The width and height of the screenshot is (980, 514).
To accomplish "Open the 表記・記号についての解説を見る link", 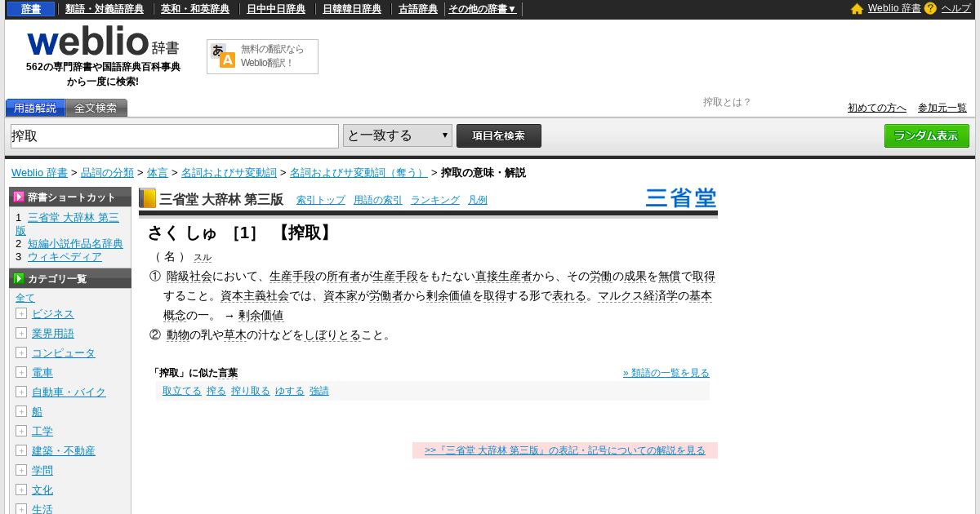I will click(x=565, y=450).
